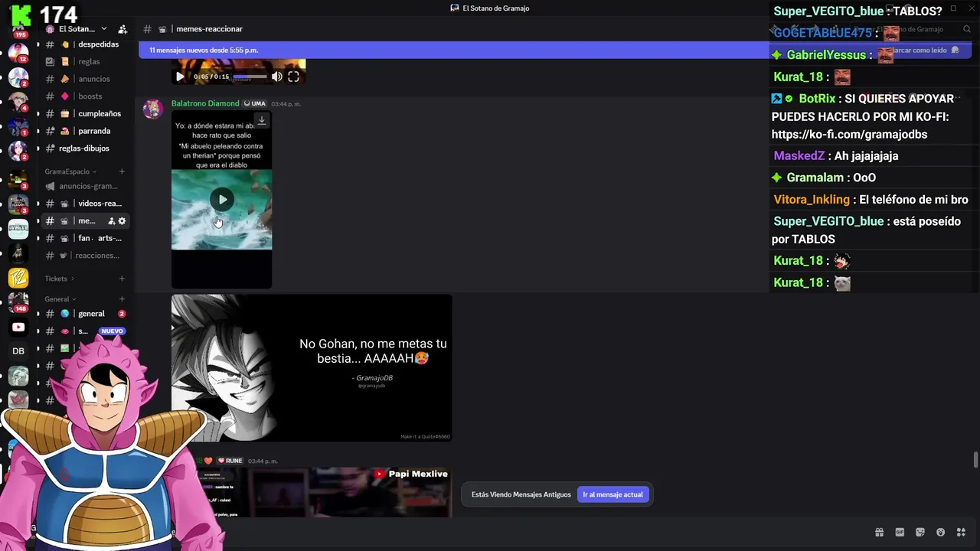This screenshot has width=980, height=551.
Task: Collapse the GramaEspacio category
Action: [70, 171]
